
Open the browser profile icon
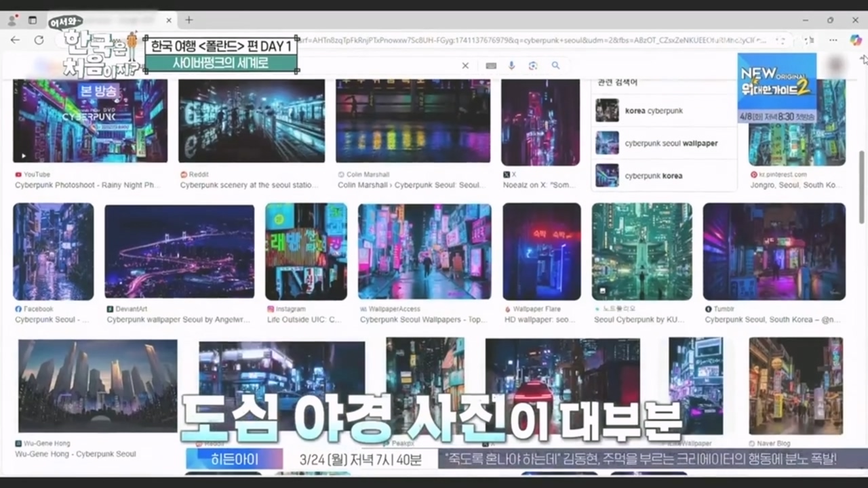pyautogui.click(x=12, y=20)
